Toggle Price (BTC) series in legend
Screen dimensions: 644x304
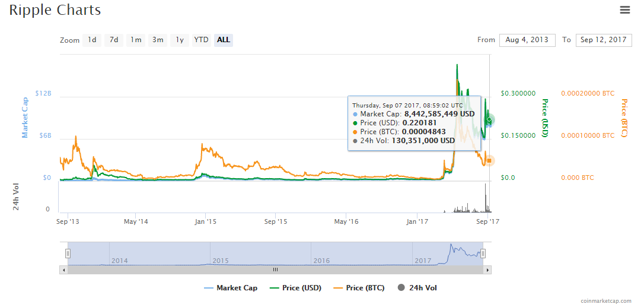click(x=359, y=288)
